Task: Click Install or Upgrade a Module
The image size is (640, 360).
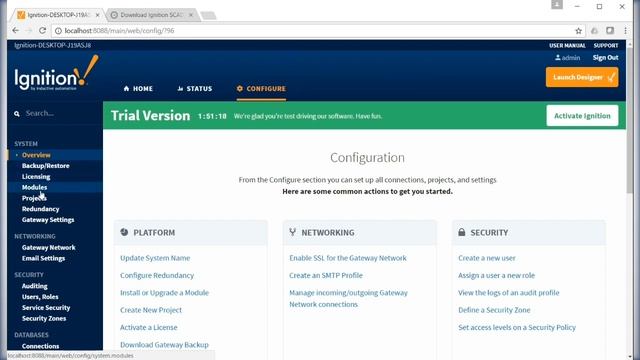Action: pyautogui.click(x=164, y=293)
